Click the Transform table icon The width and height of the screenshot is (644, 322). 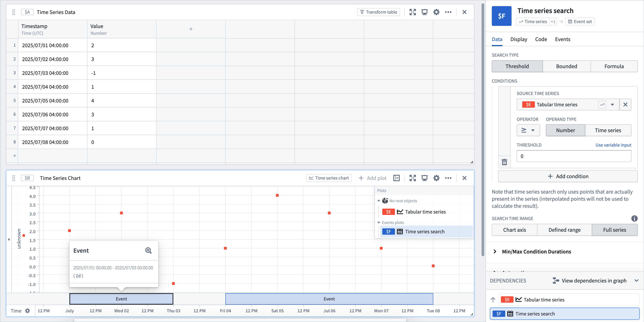point(362,12)
